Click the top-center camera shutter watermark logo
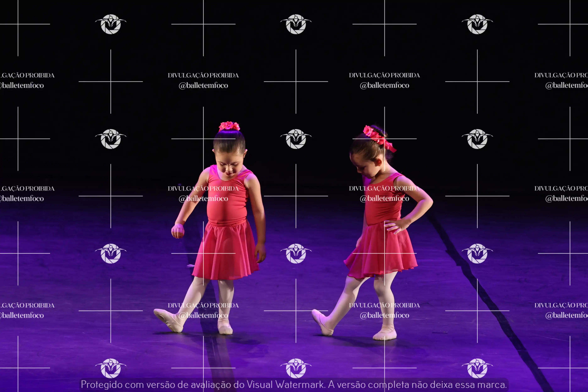 pos(296,24)
